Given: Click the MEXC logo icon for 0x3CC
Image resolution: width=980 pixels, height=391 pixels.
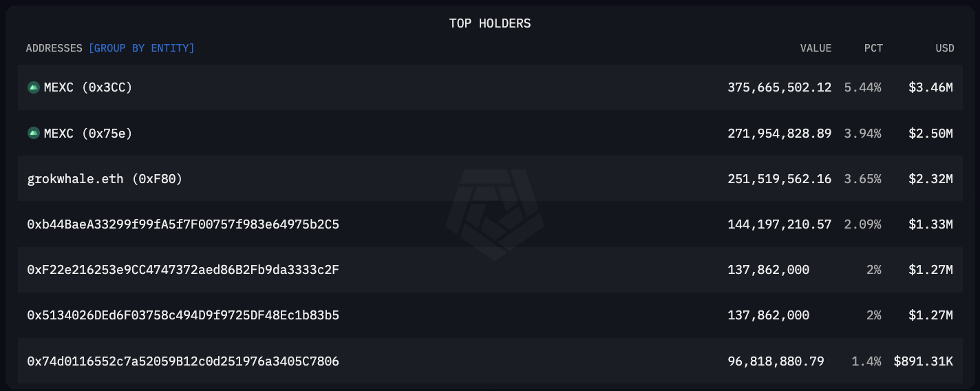Looking at the screenshot, I should (x=33, y=87).
